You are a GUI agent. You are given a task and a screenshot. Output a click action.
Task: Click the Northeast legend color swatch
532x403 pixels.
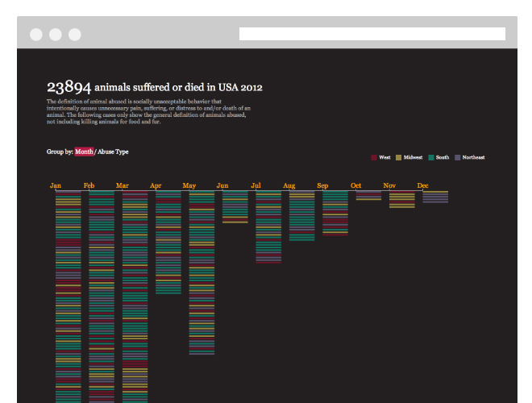point(457,157)
